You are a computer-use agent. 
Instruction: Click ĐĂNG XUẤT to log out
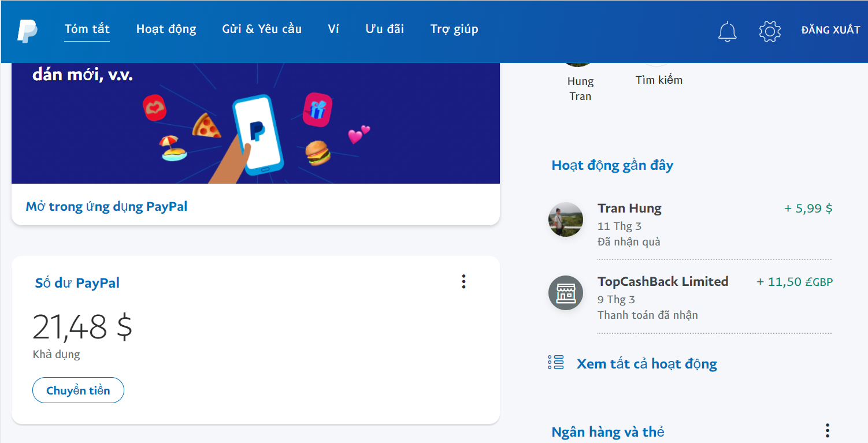pyautogui.click(x=830, y=30)
